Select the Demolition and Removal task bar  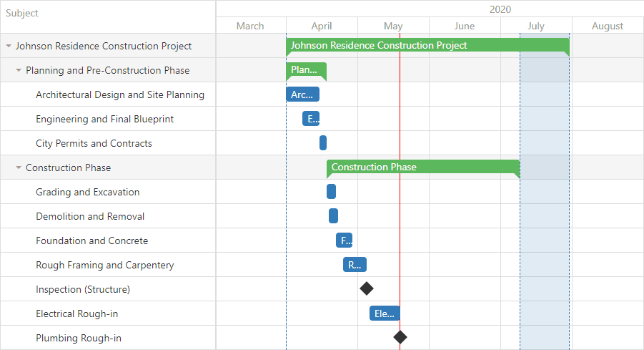pos(333,215)
